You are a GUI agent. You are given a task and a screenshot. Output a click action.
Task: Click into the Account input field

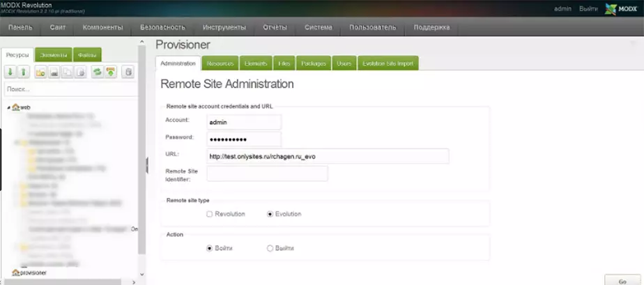[244, 122]
